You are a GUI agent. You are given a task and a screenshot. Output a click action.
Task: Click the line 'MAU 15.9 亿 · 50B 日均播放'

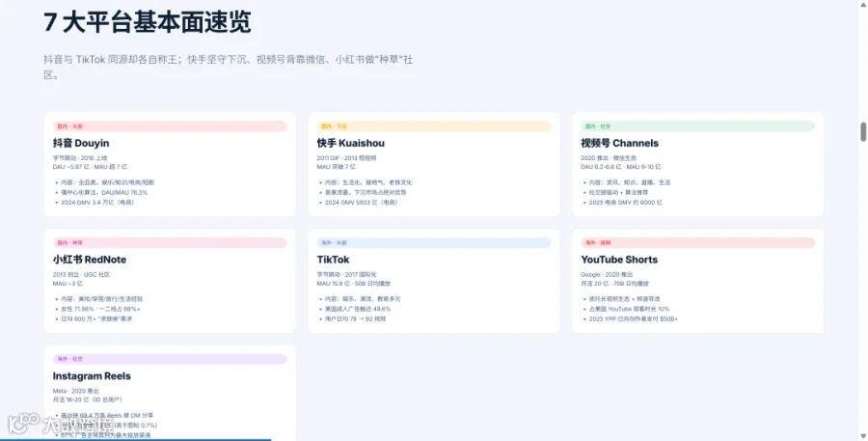(x=354, y=283)
